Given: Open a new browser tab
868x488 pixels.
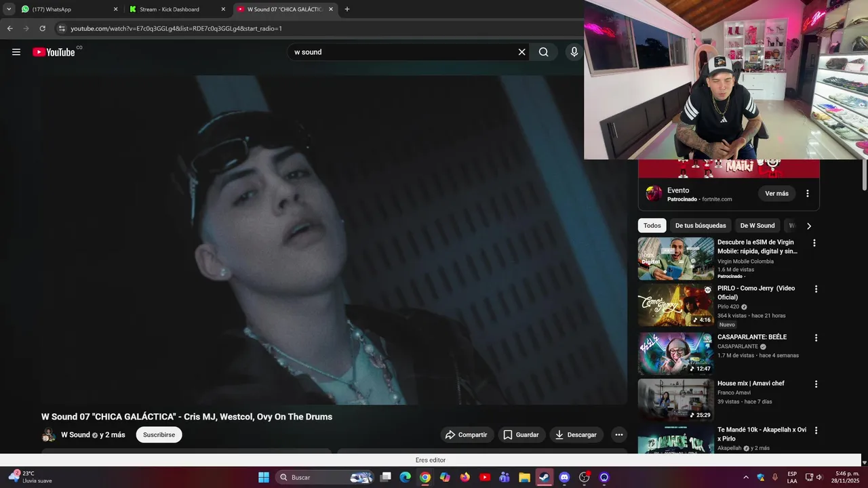Looking at the screenshot, I should pos(347,9).
